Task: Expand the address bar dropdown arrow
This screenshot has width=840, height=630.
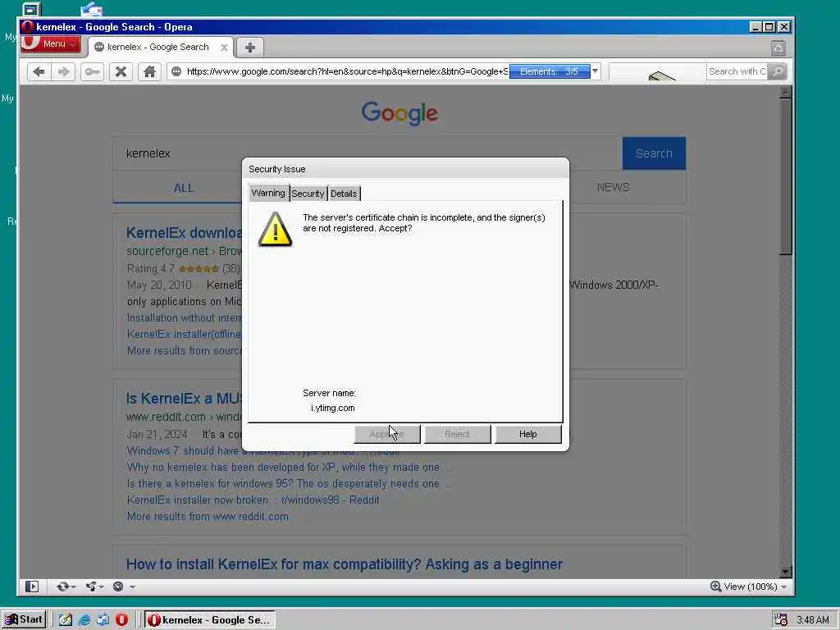Action: tap(596, 71)
